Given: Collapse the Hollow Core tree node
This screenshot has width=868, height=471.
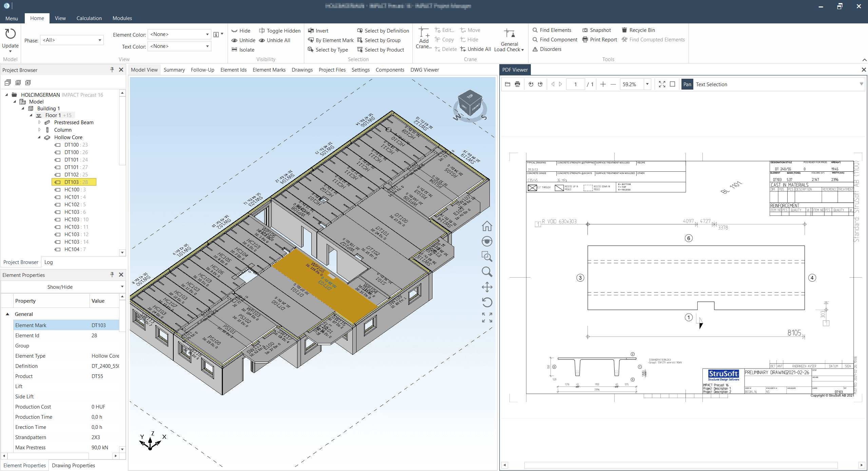Looking at the screenshot, I should [39, 137].
